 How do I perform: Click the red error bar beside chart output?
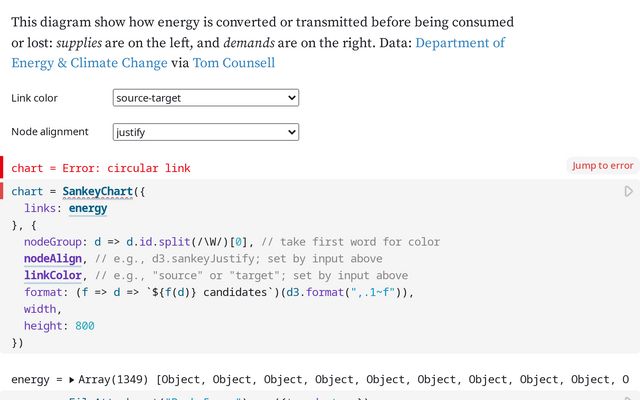coord(3,167)
